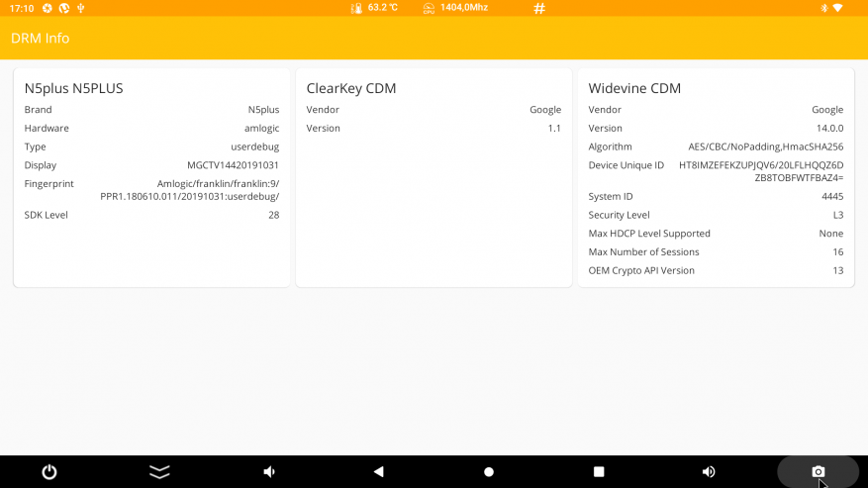Screen dimensions: 868x488
Task: Tap the hash (#) root icon in status bar
Action: pyautogui.click(x=539, y=8)
